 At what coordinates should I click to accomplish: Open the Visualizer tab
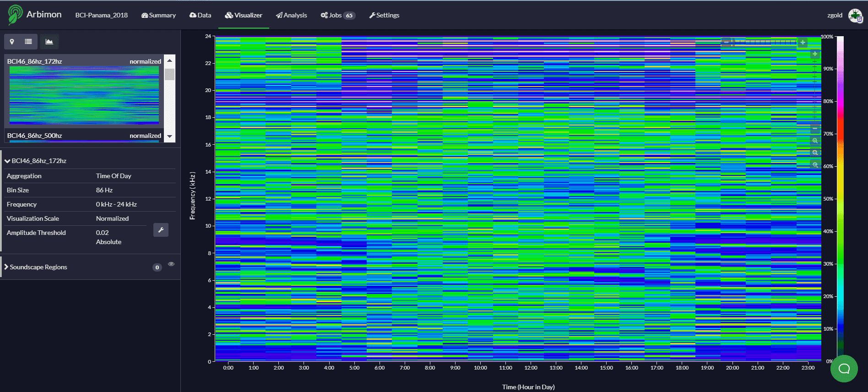point(244,15)
